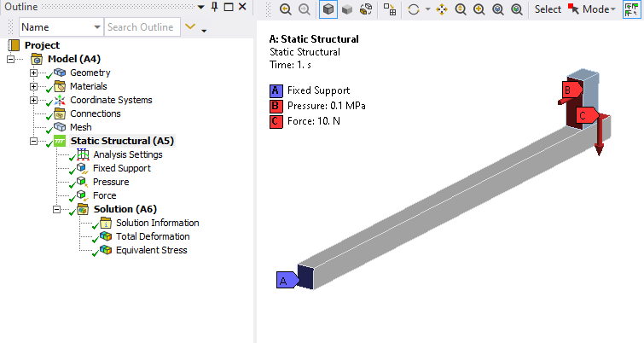Click the yellow filter chevron icon
This screenshot has height=343, width=644.
click(190, 26)
